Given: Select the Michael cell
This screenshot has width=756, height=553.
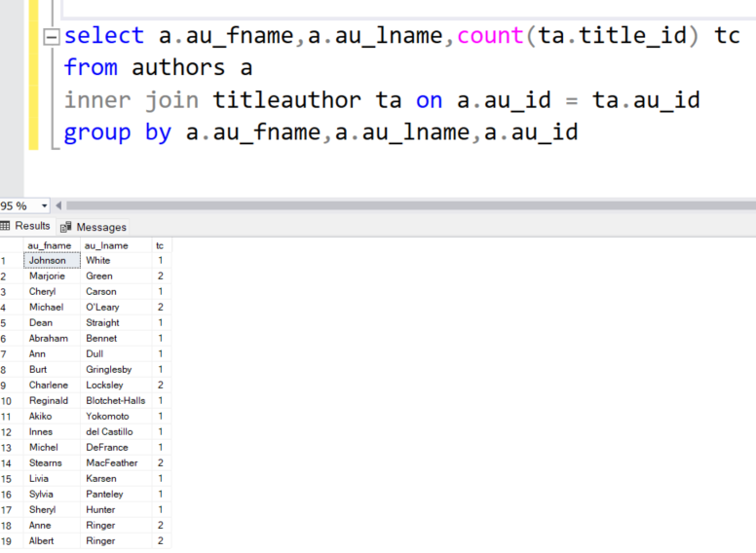Looking at the screenshot, I should tap(52, 308).
